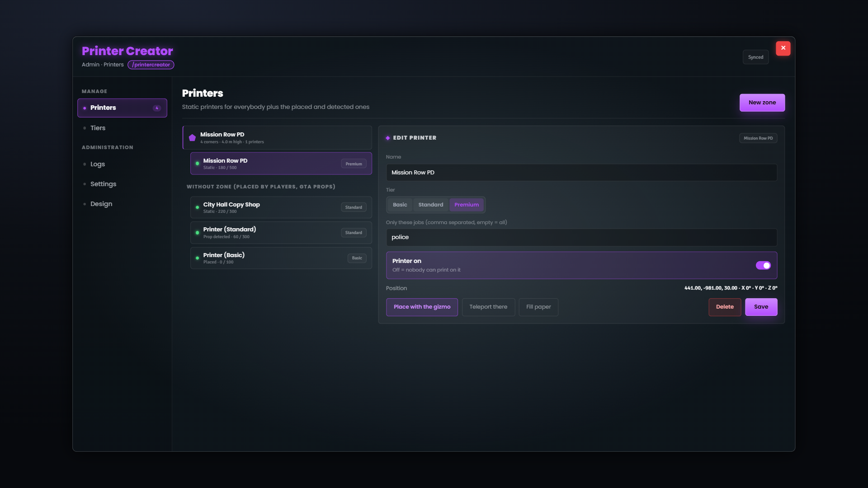Open the Printers section in sidebar
Viewport: 868px width, 488px height.
pos(122,108)
